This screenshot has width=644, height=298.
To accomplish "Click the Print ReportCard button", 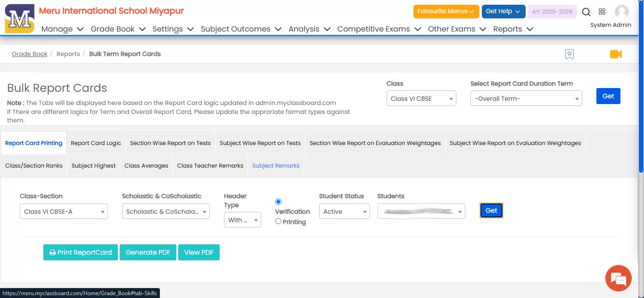I will (81, 252).
